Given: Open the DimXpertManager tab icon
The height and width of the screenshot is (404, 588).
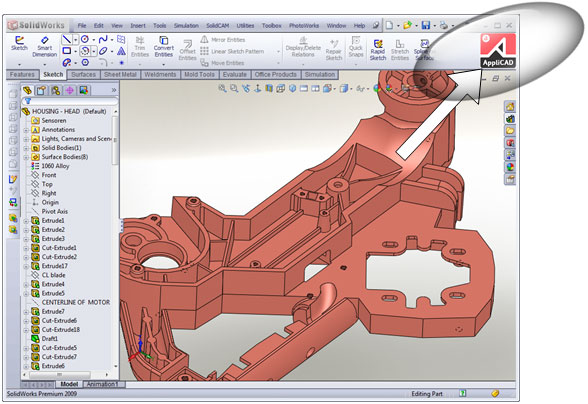Looking at the screenshot, I should click(69, 90).
